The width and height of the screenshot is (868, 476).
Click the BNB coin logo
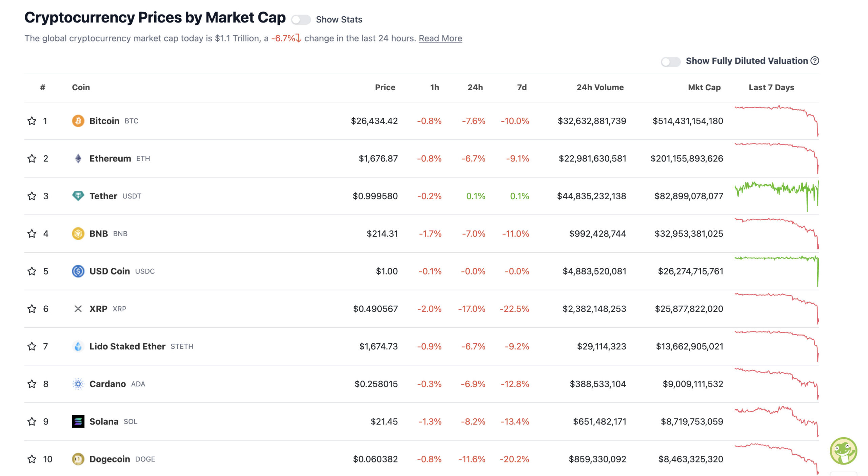tap(78, 234)
